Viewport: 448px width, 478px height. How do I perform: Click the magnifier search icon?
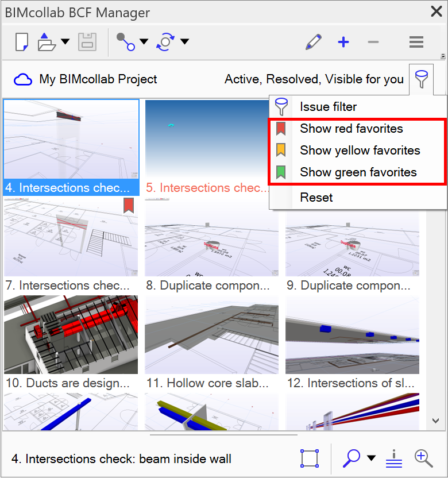point(351,458)
